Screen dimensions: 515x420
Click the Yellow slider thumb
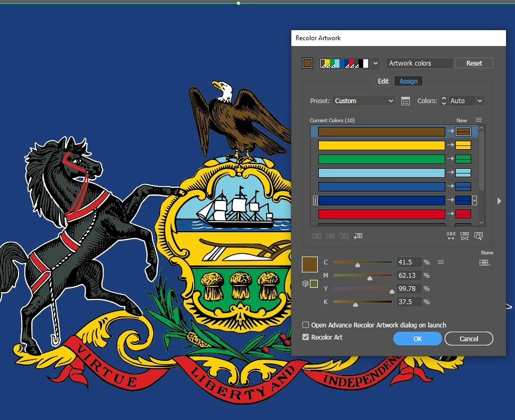coord(392,291)
